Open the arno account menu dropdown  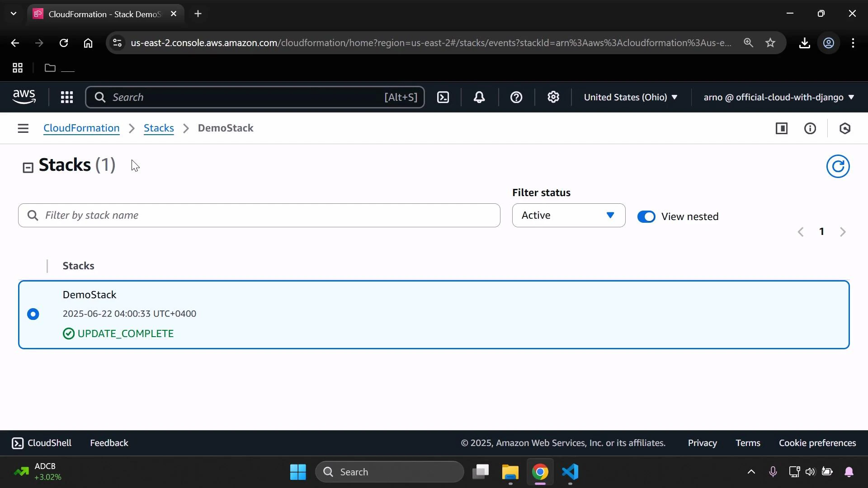(x=778, y=97)
